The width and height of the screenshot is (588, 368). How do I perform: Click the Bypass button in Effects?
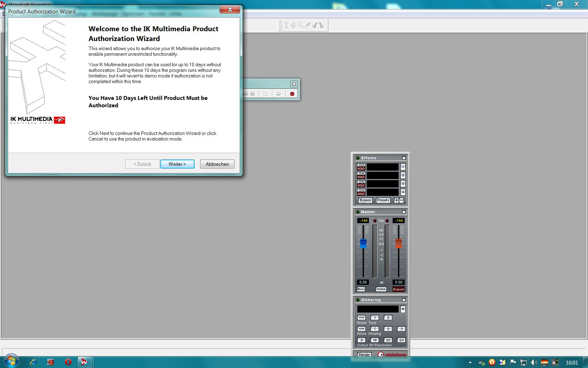[365, 200]
